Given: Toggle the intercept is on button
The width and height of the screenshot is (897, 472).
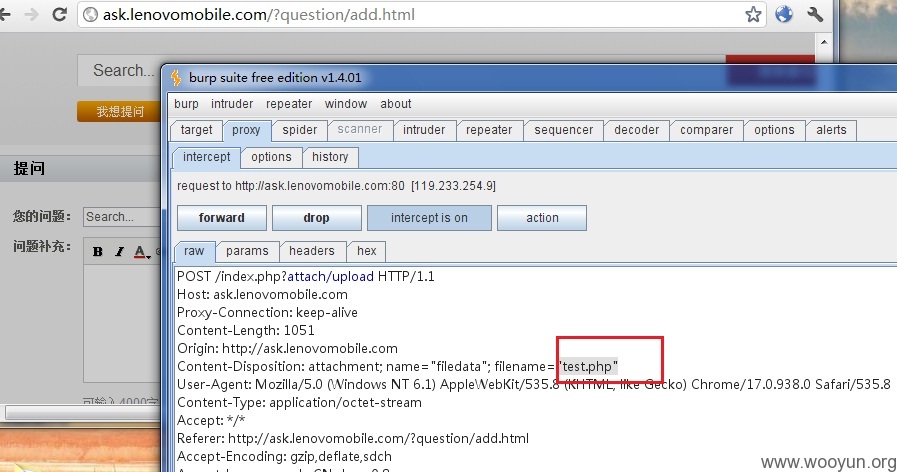Looking at the screenshot, I should pyautogui.click(x=429, y=218).
